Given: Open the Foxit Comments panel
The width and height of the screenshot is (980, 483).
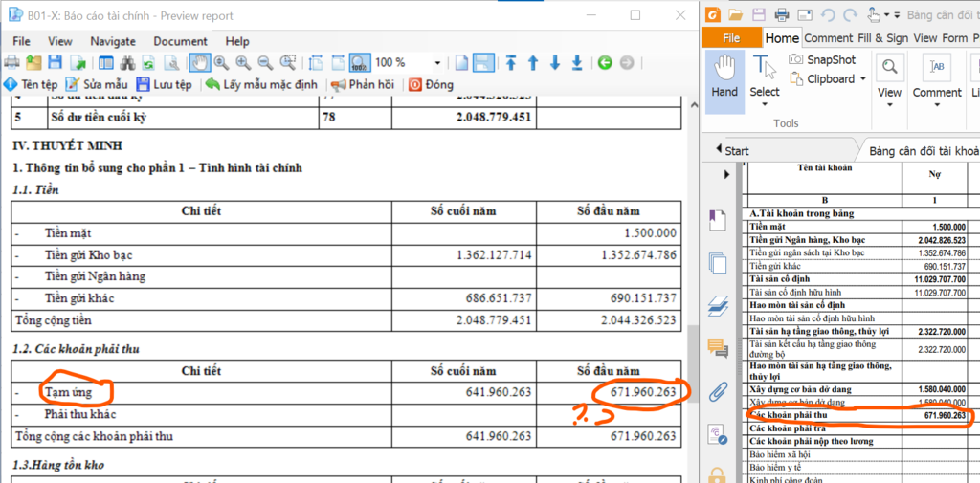Looking at the screenshot, I should coord(719,347).
